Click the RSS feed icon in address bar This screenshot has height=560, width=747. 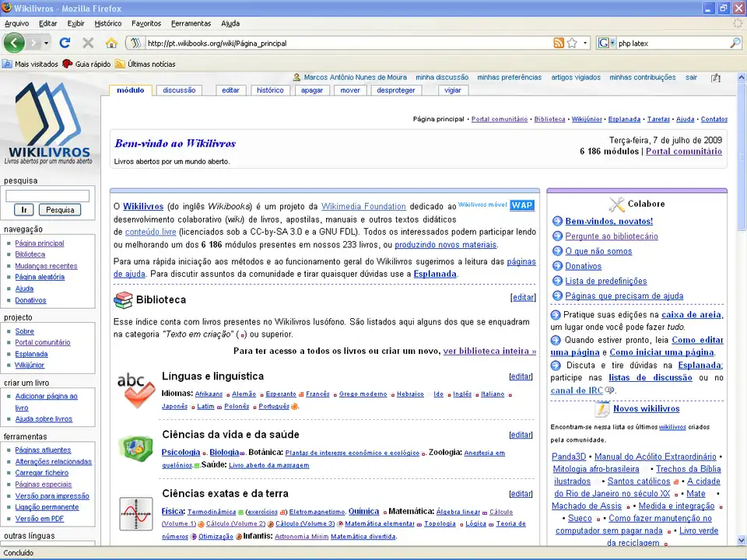(558, 43)
